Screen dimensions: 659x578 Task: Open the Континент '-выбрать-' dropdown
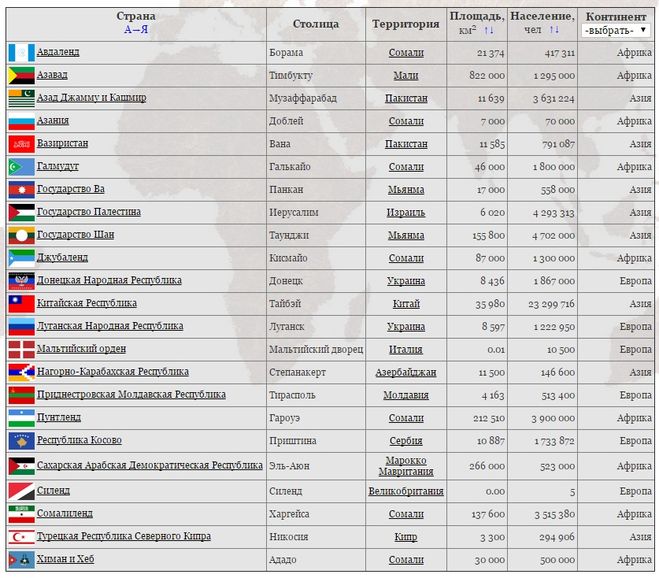click(616, 31)
